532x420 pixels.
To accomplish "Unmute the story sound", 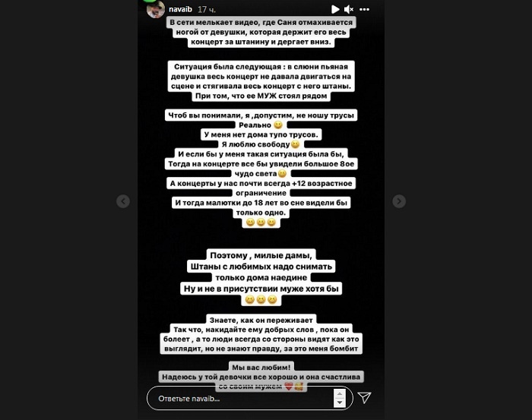I will [349, 9].
